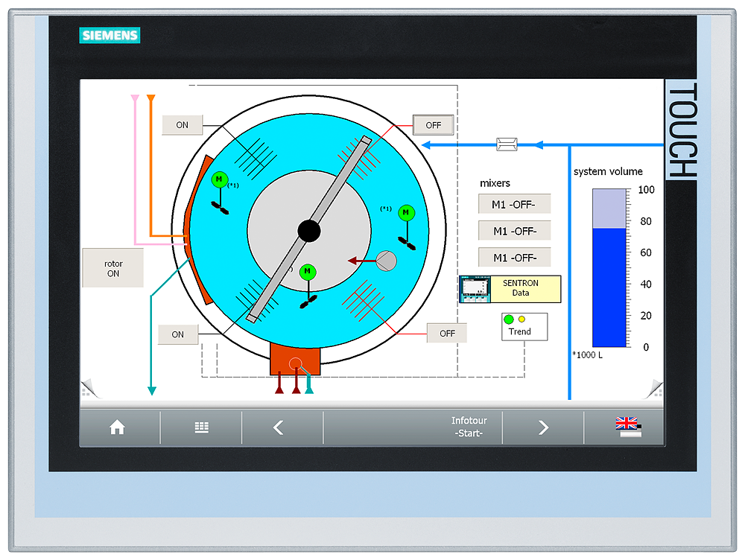
Task: Click the '*1000 L' unit label
Action: click(588, 354)
